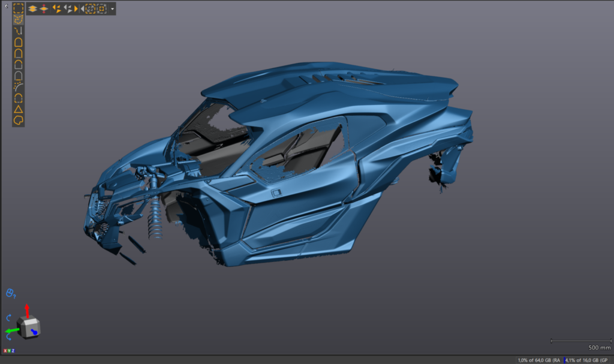Pick the triangle selection tool

19,109
